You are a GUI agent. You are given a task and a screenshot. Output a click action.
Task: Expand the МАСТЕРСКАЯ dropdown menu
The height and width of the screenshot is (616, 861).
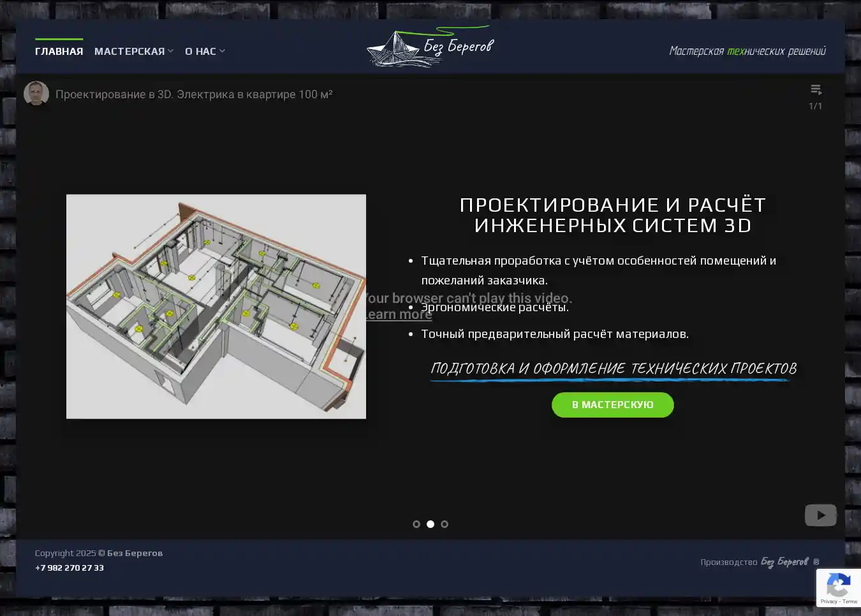point(133,51)
